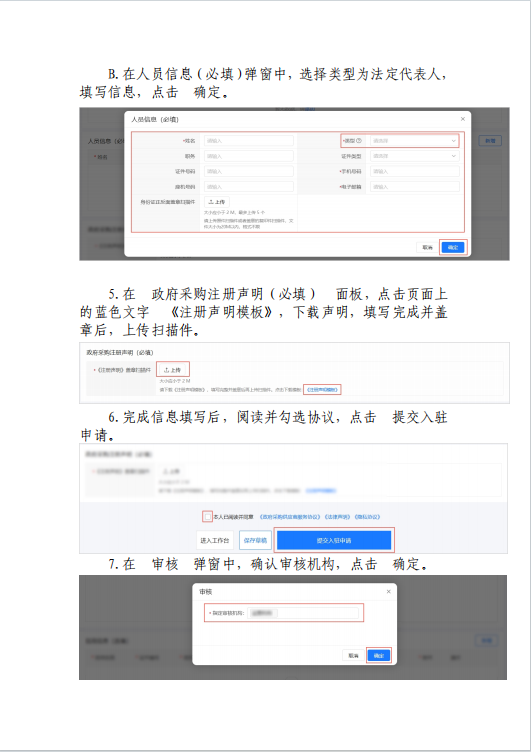This screenshot has width=531, height=752.
Task: Click 取消 in the personnel info dialog
Action: click(427, 247)
